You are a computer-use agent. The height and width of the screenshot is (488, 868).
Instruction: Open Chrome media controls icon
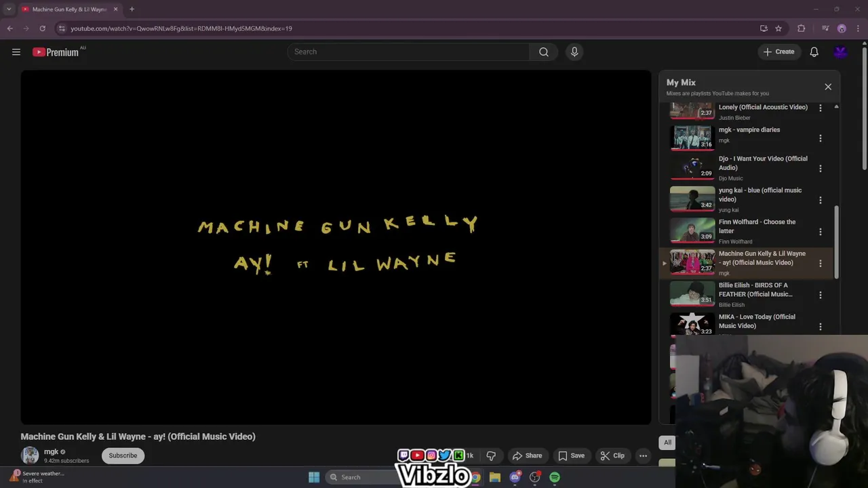[825, 28]
